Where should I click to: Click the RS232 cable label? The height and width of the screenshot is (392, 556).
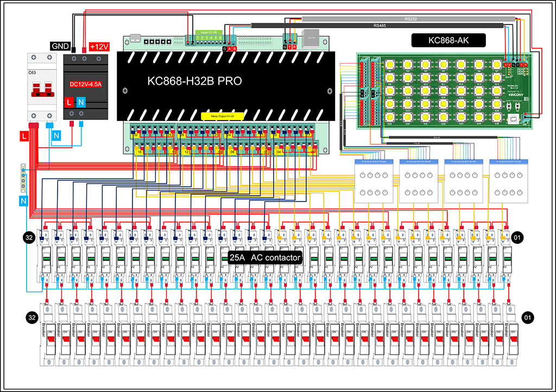click(x=410, y=18)
